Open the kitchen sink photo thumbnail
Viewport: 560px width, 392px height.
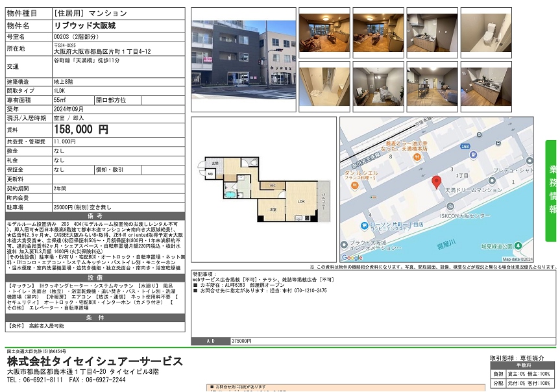pyautogui.click(x=485, y=83)
